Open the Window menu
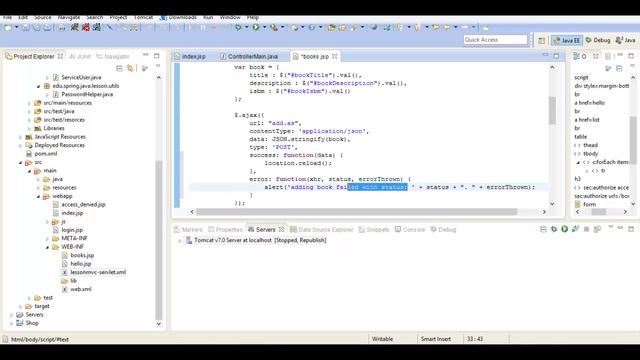Viewport: 640px width, 360px height. pyautogui.click(x=230, y=18)
